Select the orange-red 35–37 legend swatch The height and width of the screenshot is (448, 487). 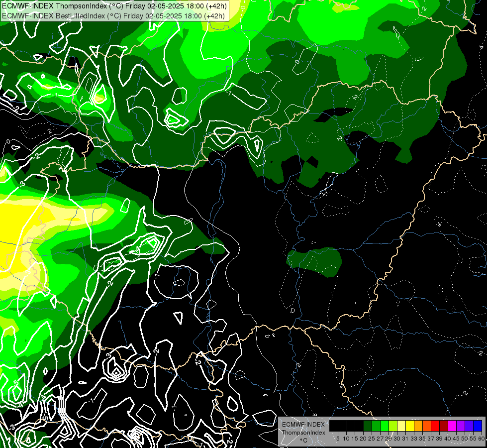(427, 426)
